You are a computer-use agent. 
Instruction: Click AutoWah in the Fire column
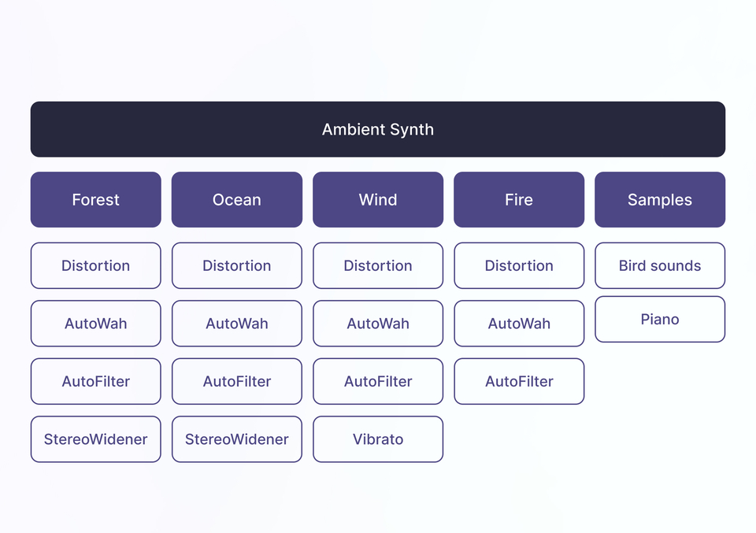519,324
